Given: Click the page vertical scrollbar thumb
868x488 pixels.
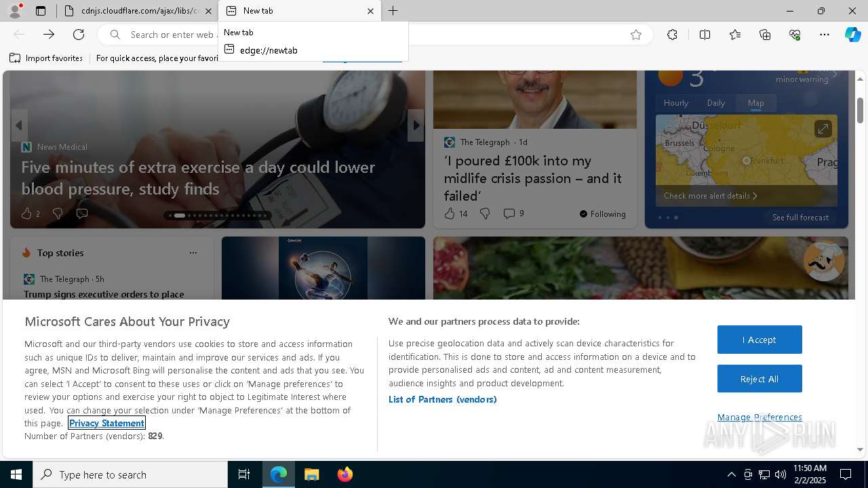Looking at the screenshot, I should click(861, 110).
